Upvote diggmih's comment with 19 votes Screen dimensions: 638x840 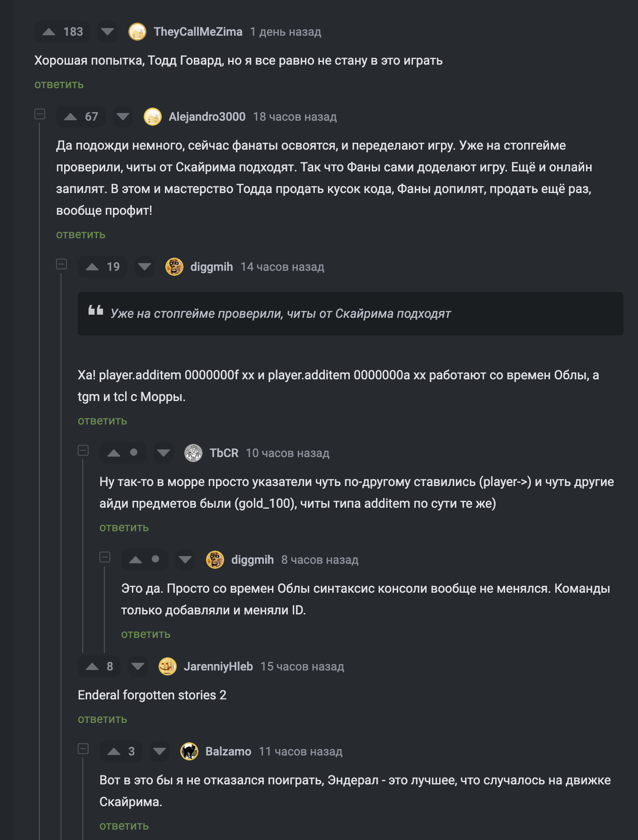point(92,267)
